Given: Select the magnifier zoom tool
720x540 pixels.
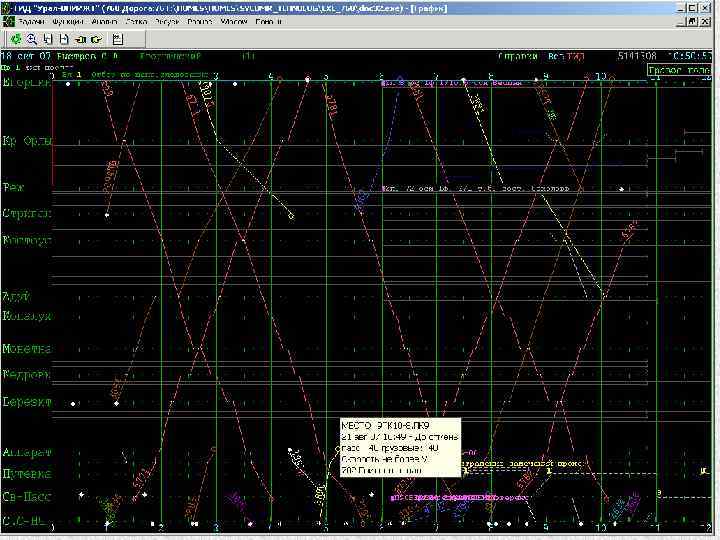Looking at the screenshot, I should [32, 39].
